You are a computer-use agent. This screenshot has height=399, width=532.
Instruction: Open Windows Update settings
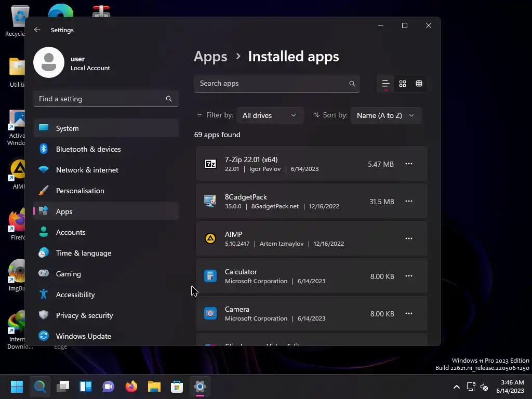click(106, 336)
